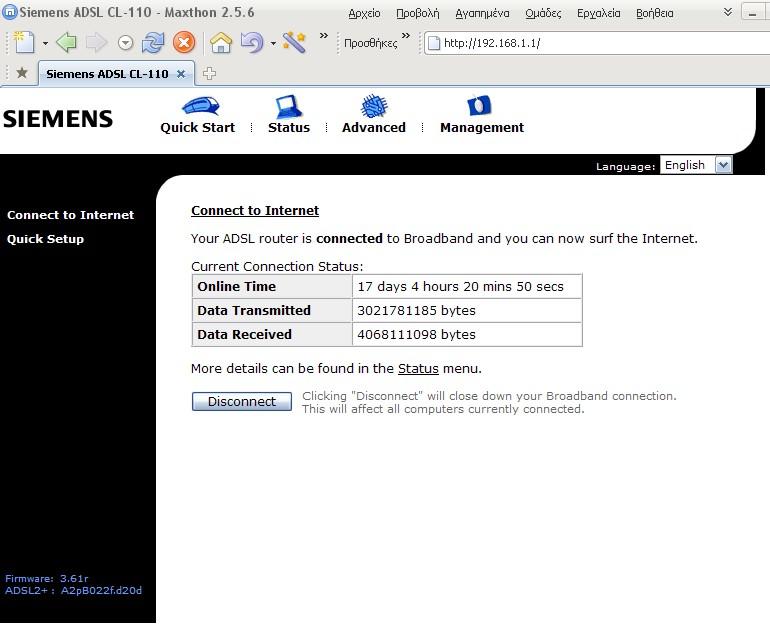Click the SIEMENS logo
Screen dimensions: 770x638
(x=57, y=119)
